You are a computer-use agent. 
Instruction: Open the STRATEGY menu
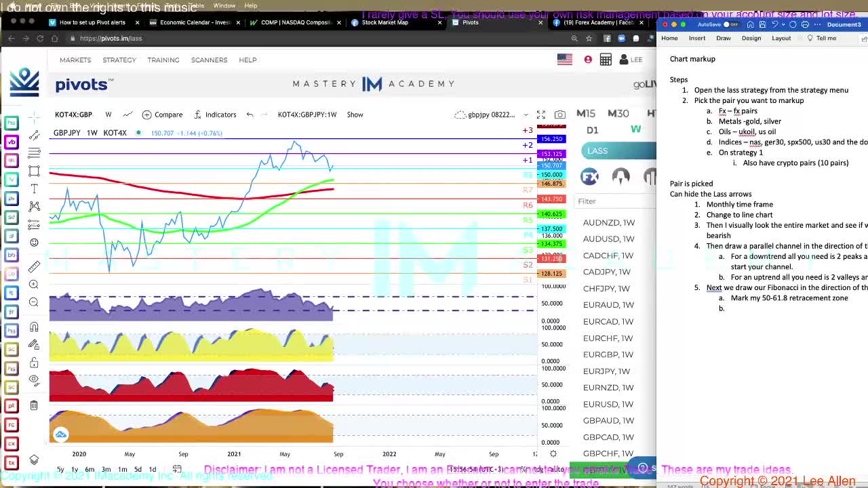pyautogui.click(x=119, y=60)
